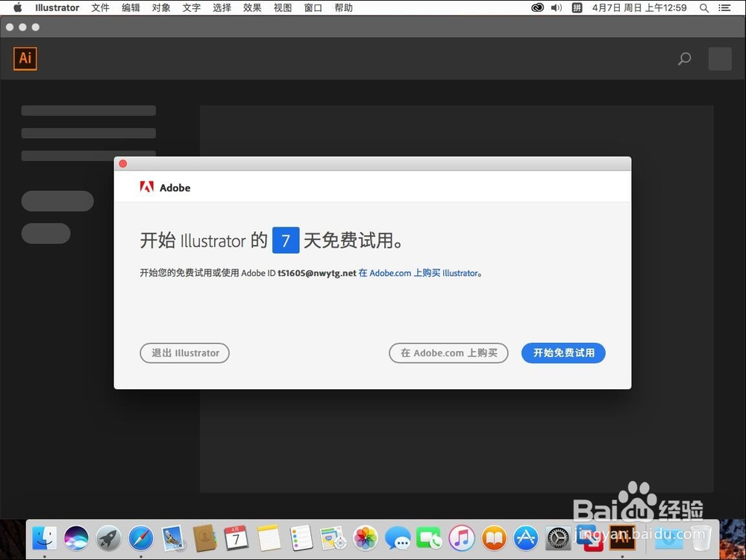Image resolution: width=746 pixels, height=560 pixels.
Task: Open Maps icon in the Dock
Action: 333,538
